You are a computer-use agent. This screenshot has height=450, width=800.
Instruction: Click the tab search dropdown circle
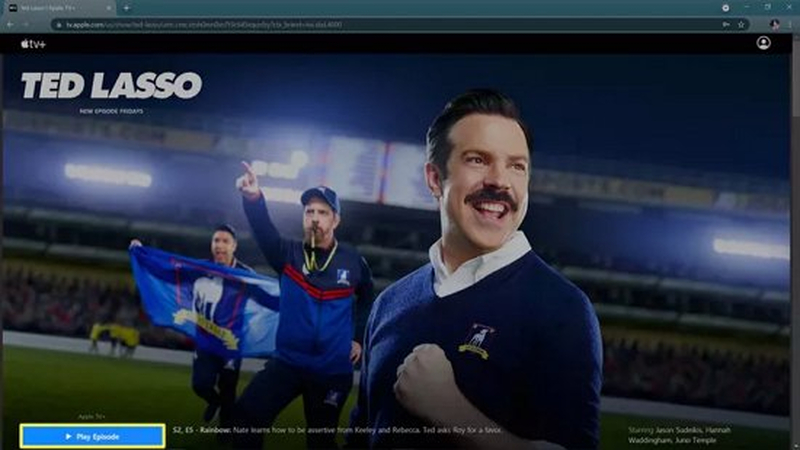pyautogui.click(x=725, y=8)
